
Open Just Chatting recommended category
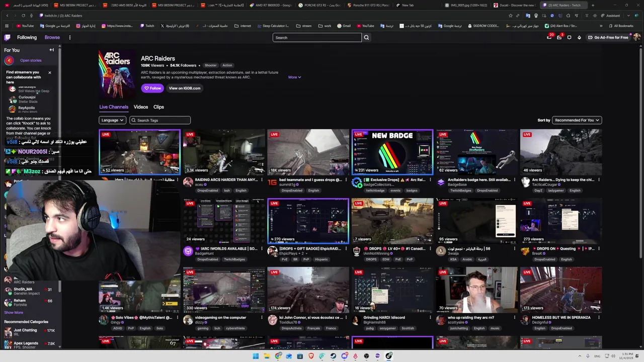29,332
